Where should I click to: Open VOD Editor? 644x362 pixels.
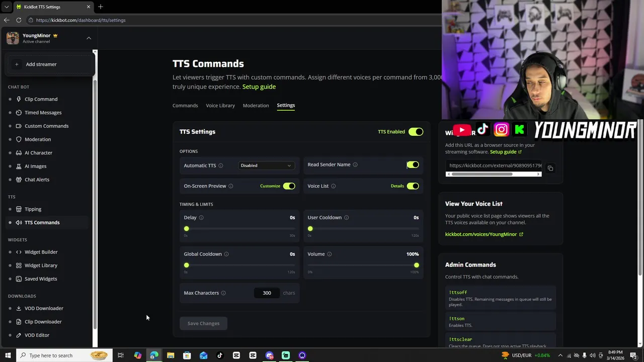pyautogui.click(x=37, y=335)
